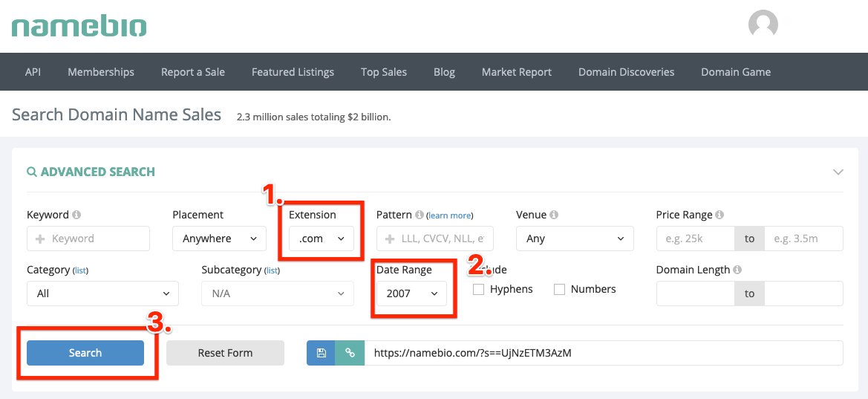Open Domain Game page
The image size is (868, 399).
pyautogui.click(x=736, y=72)
